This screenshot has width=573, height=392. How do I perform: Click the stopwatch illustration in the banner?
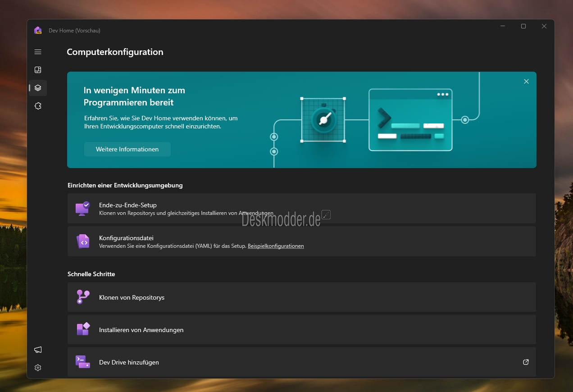point(323,119)
